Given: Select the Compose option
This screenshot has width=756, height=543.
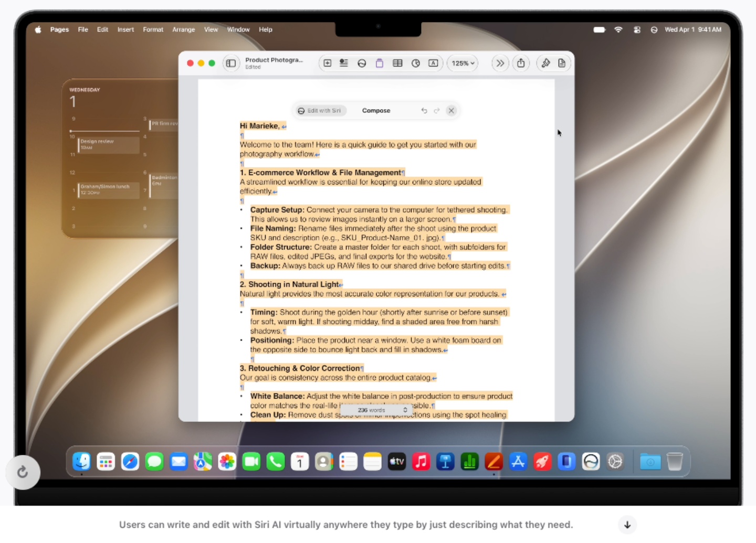Looking at the screenshot, I should [376, 111].
